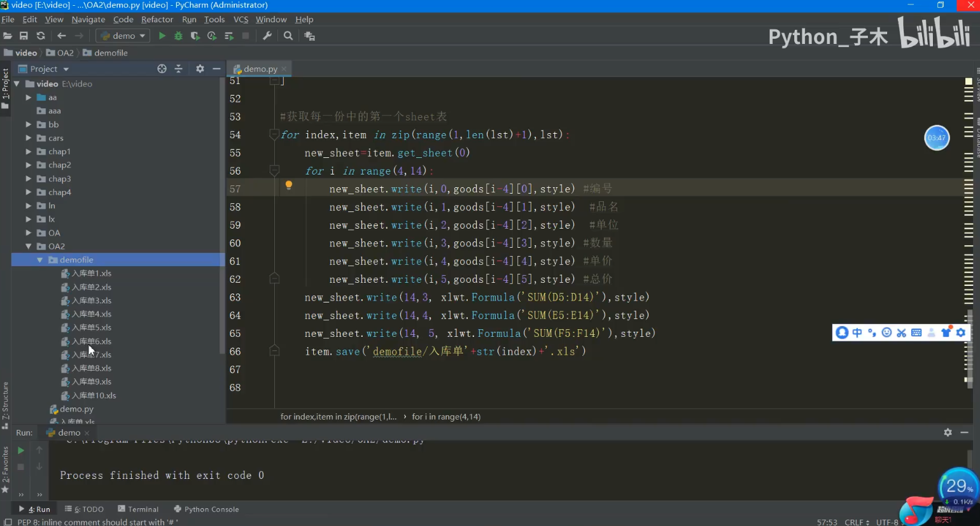Toggle fold end marker on line 62

(274, 279)
